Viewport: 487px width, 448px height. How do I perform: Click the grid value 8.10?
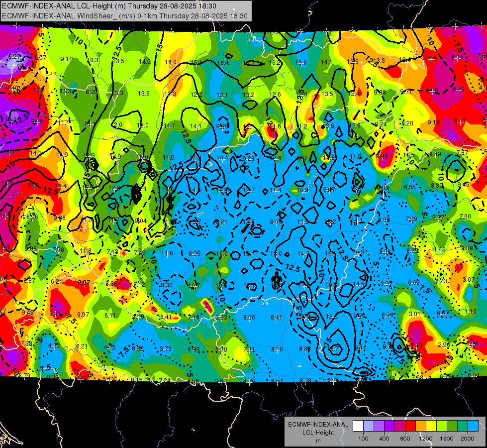tap(277, 349)
